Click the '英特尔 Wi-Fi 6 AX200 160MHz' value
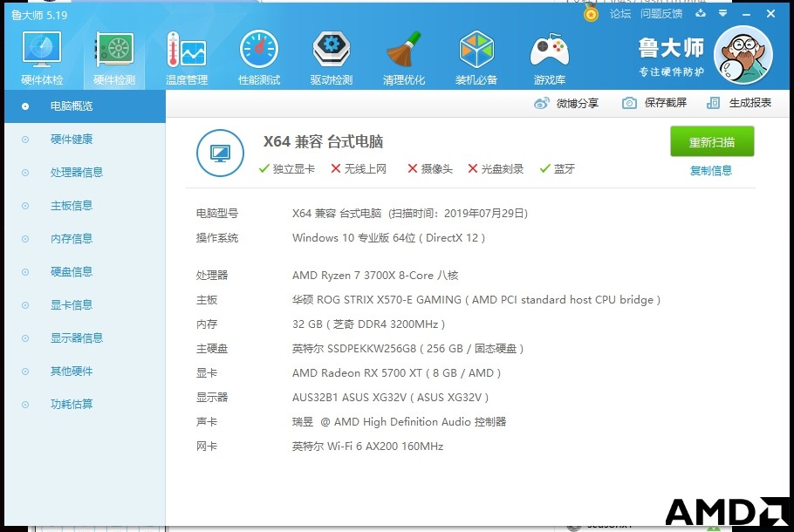794x532 pixels. click(367, 447)
